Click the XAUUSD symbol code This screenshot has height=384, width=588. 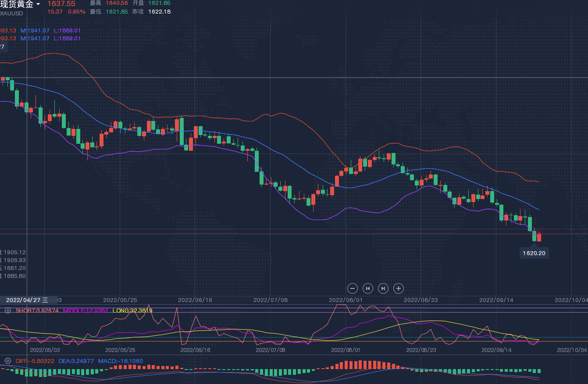(12, 13)
